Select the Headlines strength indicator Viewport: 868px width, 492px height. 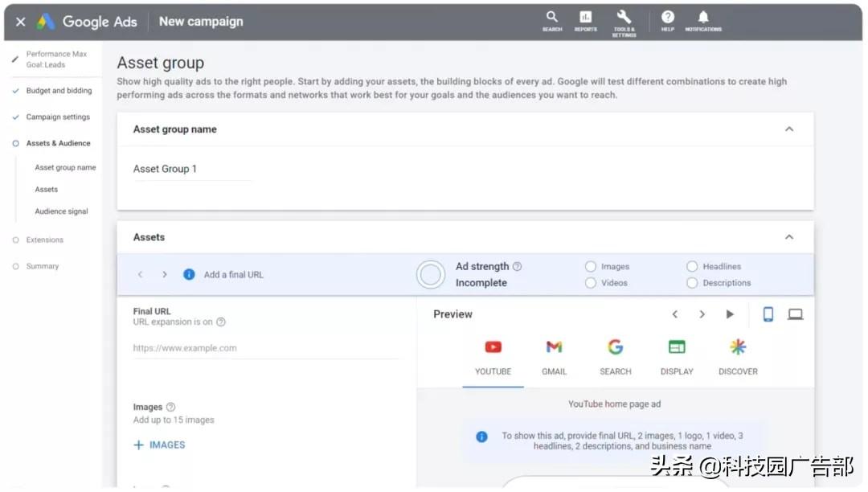tap(692, 267)
